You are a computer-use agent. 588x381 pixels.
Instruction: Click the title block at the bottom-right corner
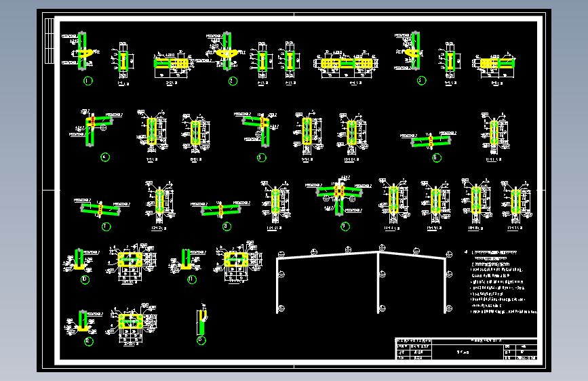pyautogui.click(x=467, y=349)
